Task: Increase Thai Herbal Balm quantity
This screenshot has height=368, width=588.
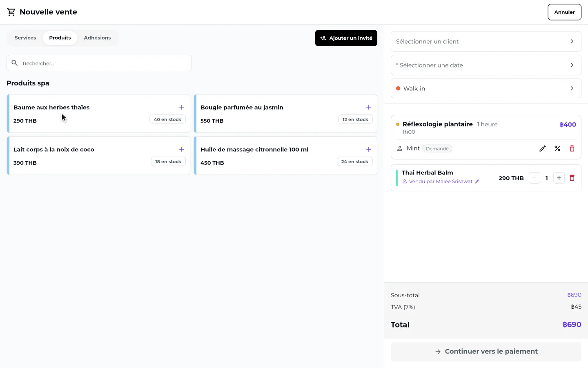Action: [x=559, y=178]
